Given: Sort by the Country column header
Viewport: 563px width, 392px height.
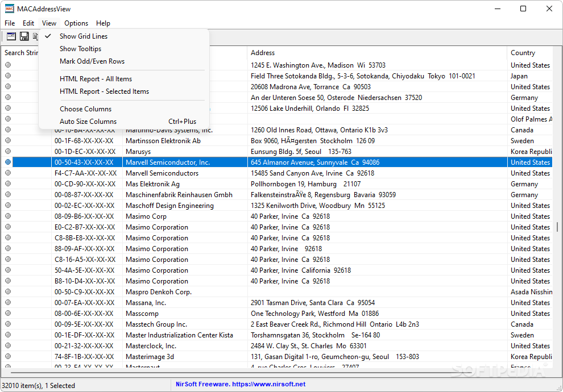Looking at the screenshot, I should [x=530, y=53].
